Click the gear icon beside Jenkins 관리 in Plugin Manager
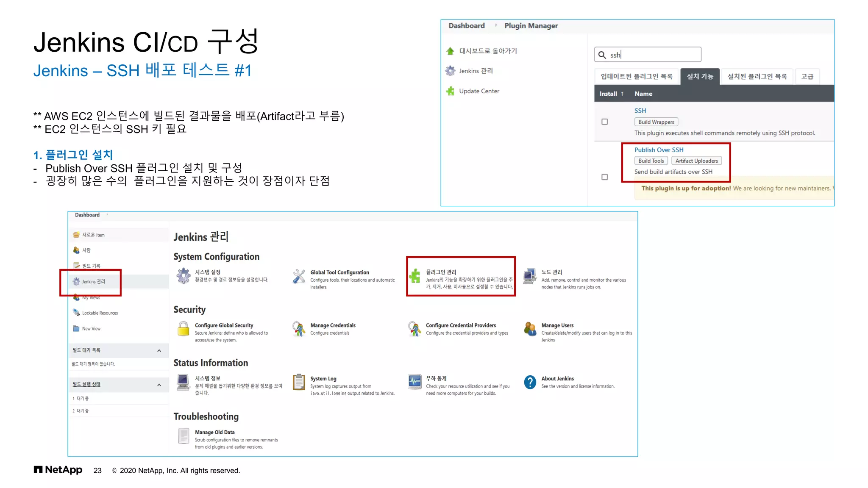868x488 pixels. (450, 71)
